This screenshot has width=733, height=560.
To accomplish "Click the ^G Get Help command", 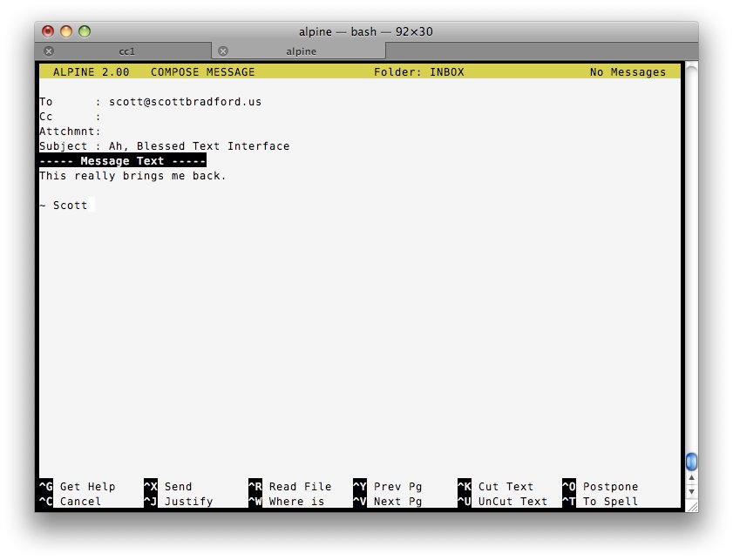I will tap(77, 487).
